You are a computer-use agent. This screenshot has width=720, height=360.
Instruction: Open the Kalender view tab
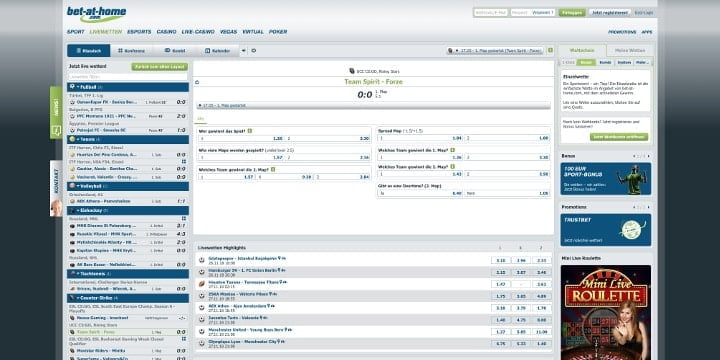coord(218,51)
